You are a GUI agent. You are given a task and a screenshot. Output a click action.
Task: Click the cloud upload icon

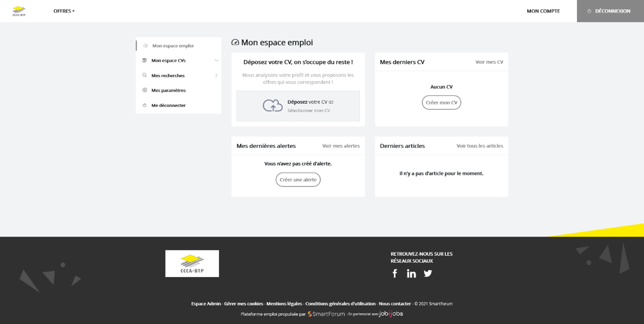click(x=273, y=106)
